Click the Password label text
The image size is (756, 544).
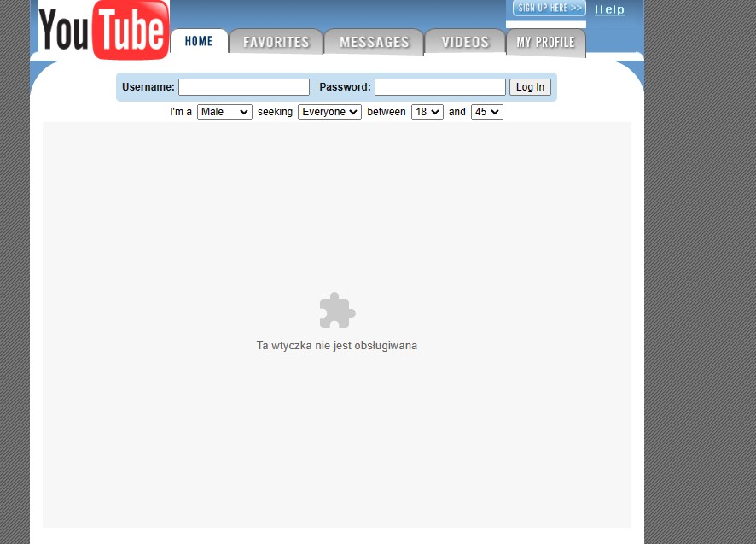[x=345, y=87]
